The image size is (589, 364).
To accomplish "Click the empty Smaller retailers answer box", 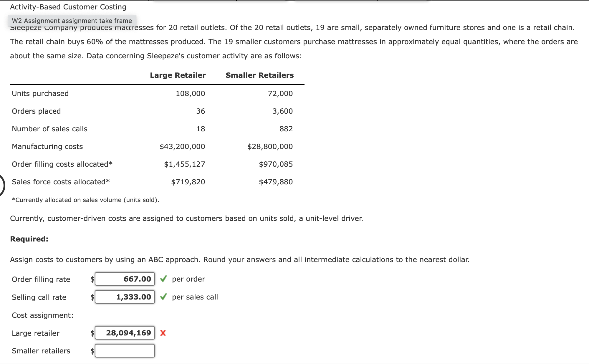I will click(x=125, y=351).
